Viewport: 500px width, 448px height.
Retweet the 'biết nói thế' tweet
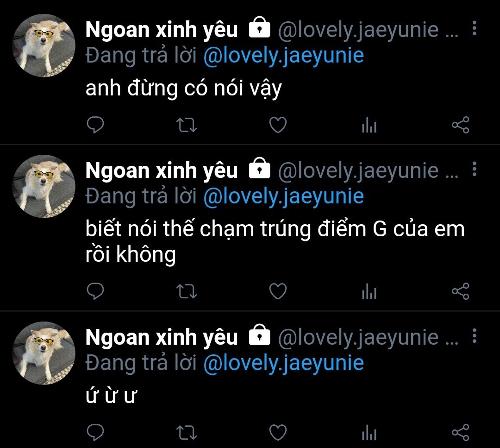(x=187, y=291)
